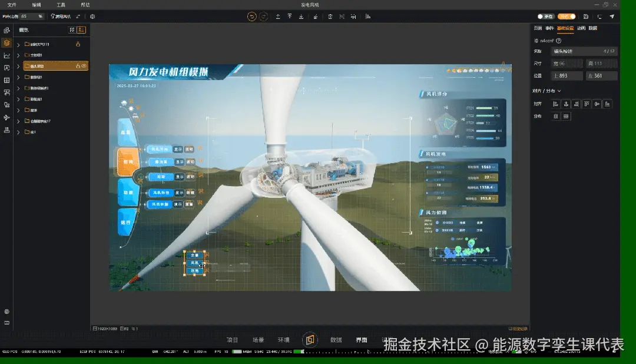The image size is (636, 364).
Task: Click the redo arrow in top toolbar
Action: (263, 16)
